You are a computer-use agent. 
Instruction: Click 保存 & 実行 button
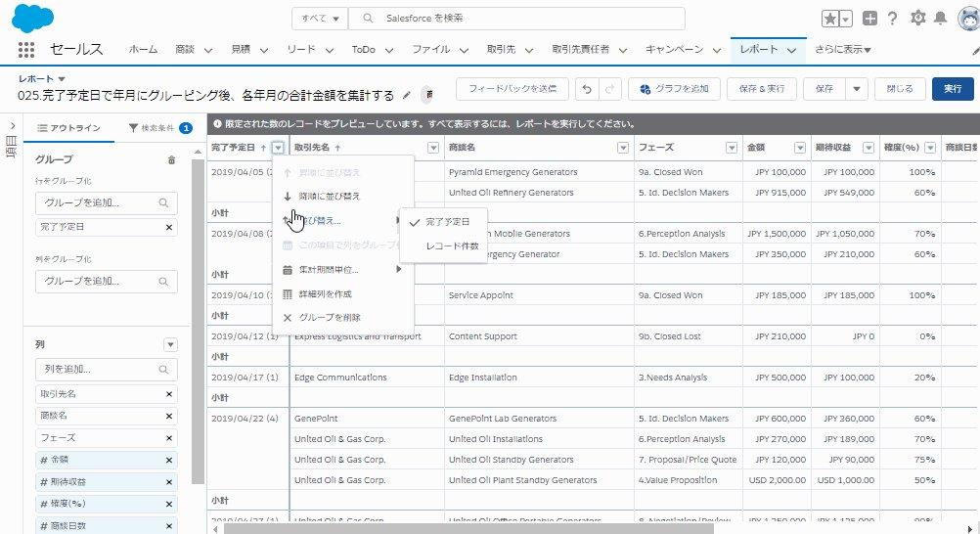click(x=762, y=89)
